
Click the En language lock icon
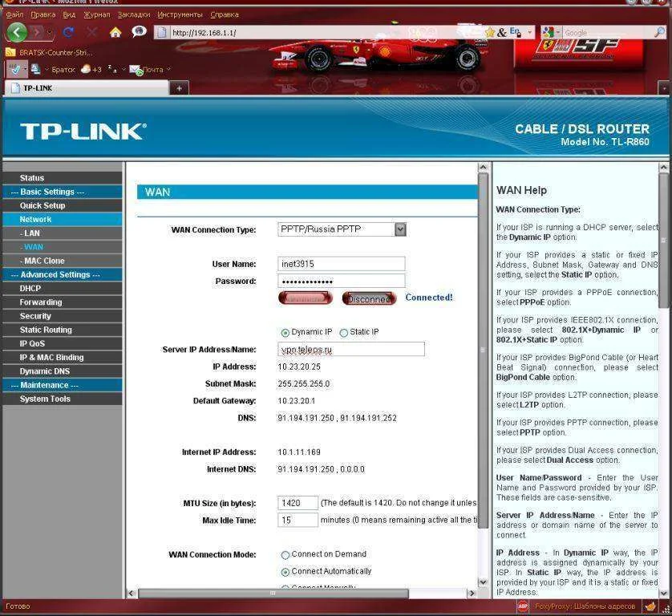coord(515,32)
